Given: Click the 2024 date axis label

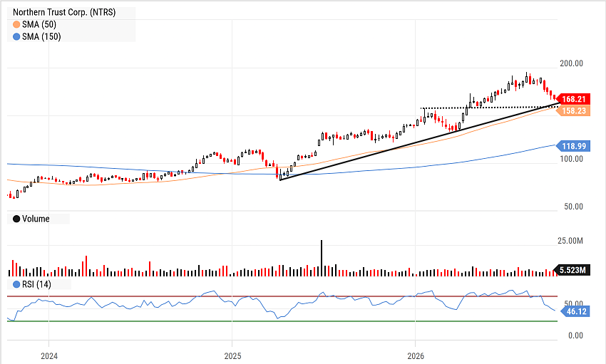Looking at the screenshot, I should click(x=49, y=356).
